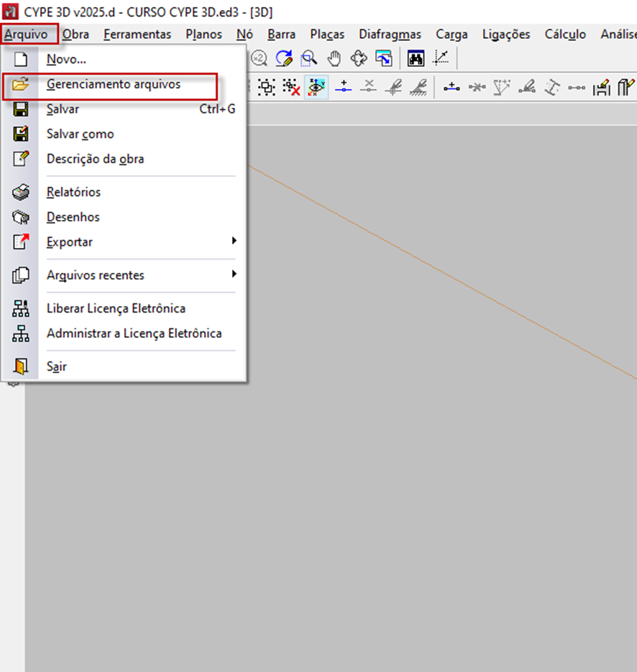637x672 pixels.
Task: Activate the zoom window magnifier tool
Action: [x=308, y=58]
